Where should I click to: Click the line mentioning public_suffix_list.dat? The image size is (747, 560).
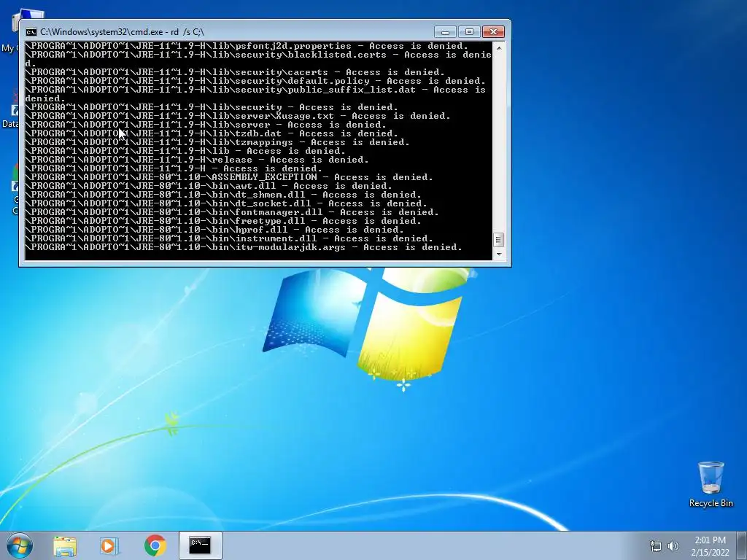tap(255, 94)
